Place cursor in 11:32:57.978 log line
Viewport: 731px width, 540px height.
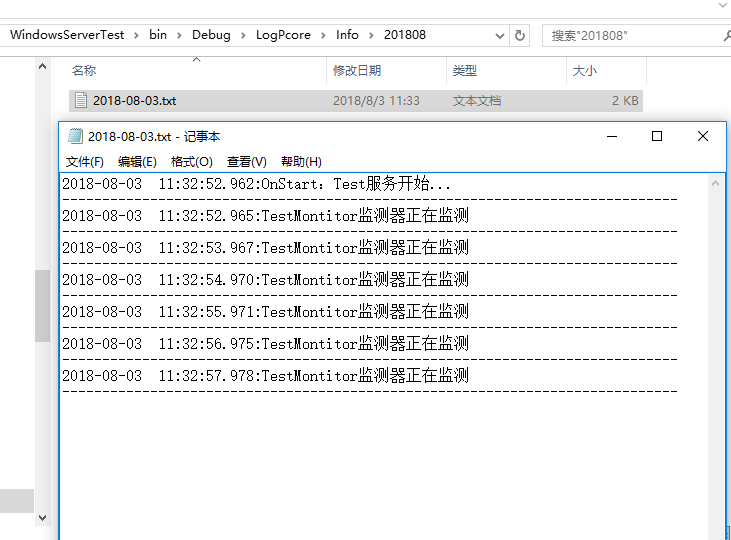click(265, 375)
